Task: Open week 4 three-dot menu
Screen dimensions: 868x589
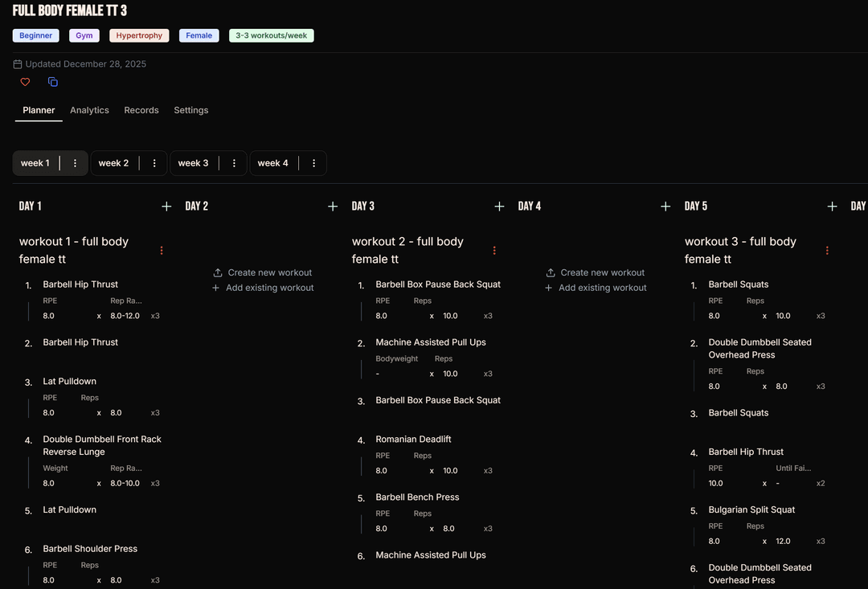Action: coord(313,163)
